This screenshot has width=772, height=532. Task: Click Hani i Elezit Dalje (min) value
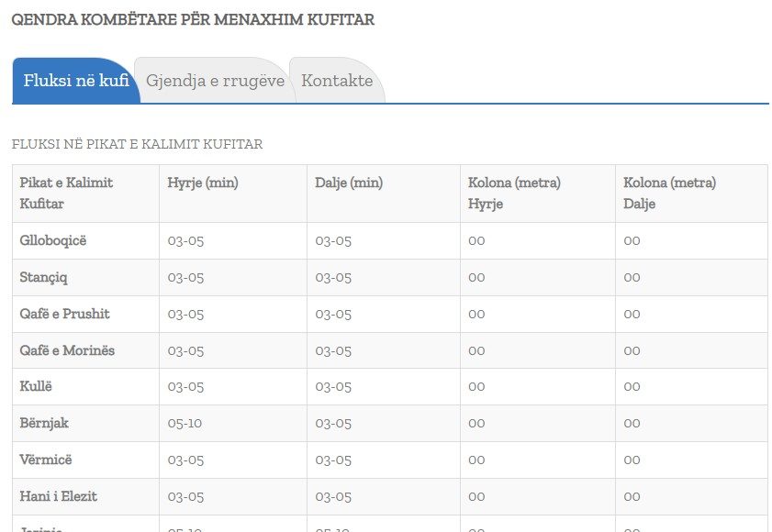click(333, 496)
